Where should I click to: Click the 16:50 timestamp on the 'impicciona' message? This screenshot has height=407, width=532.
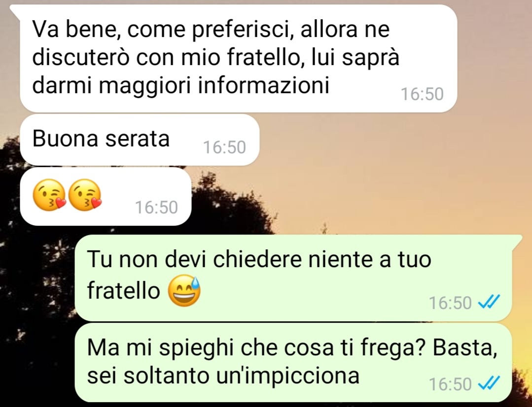[450, 384]
